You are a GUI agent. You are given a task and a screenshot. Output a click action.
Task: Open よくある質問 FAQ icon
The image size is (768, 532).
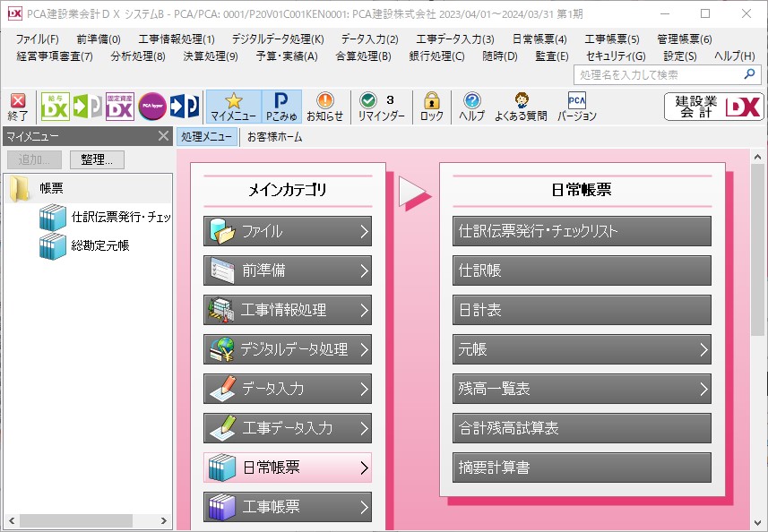pyautogui.click(x=521, y=107)
